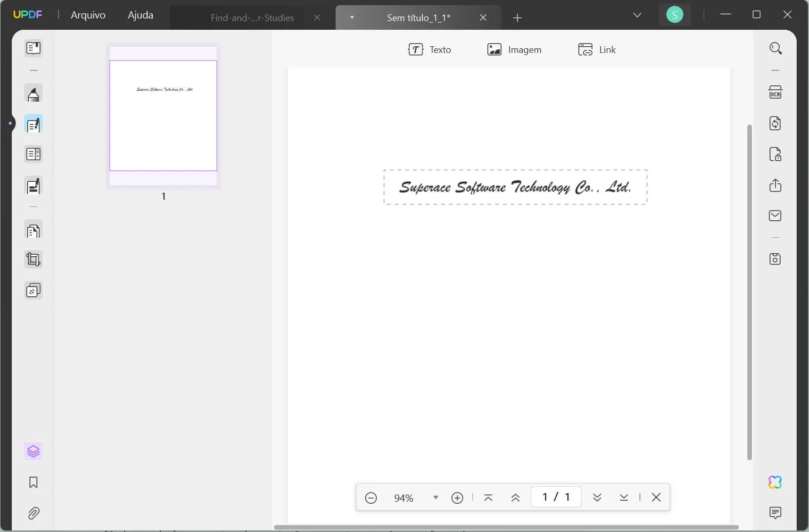
Task: Switch to the Find-and-...r-Studies tab
Action: [x=252, y=17]
